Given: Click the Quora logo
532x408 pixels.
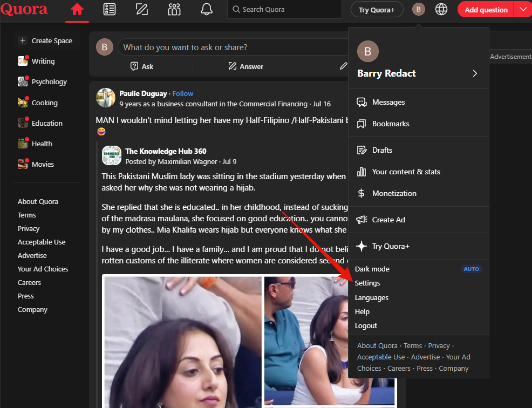Looking at the screenshot, I should coord(24,9).
